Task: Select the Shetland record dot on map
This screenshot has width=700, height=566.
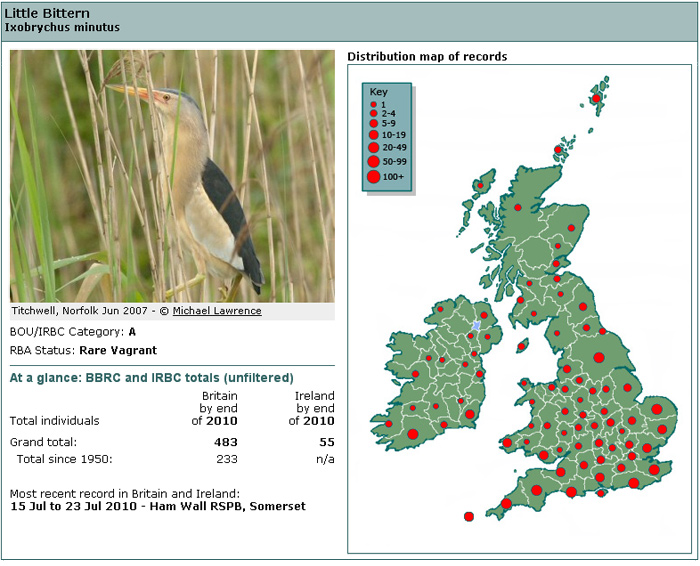Action: click(596, 98)
